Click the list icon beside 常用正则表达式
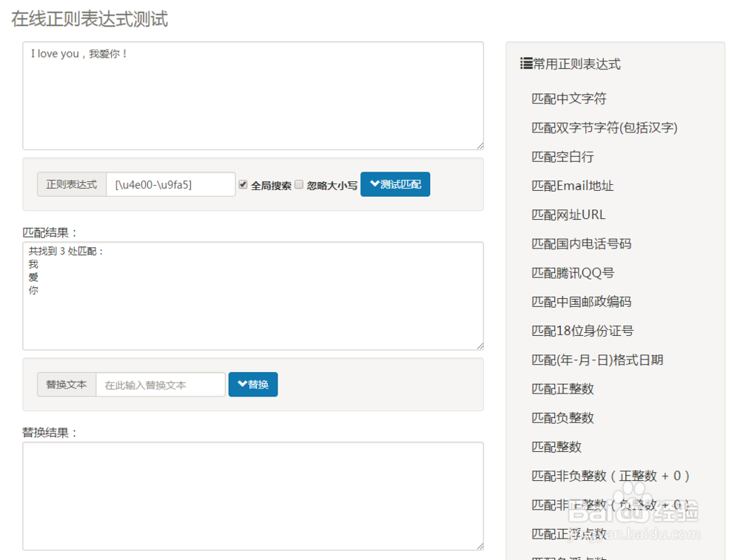Screen dimensions: 740x560 [x=526, y=64]
